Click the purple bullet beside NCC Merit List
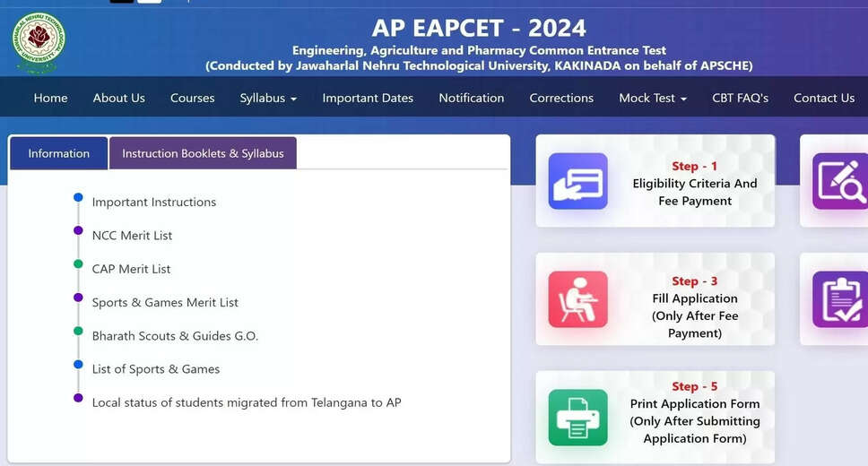 click(x=78, y=230)
